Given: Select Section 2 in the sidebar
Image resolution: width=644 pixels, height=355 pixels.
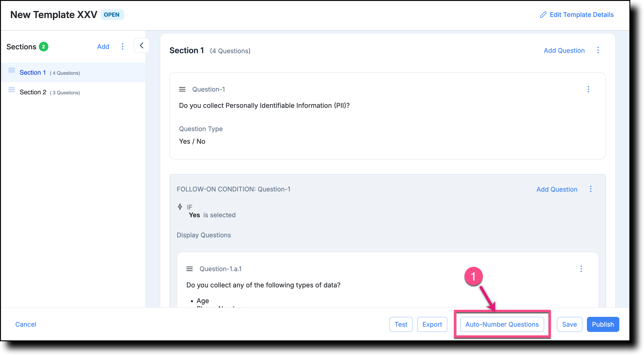Looking at the screenshot, I should [73, 92].
